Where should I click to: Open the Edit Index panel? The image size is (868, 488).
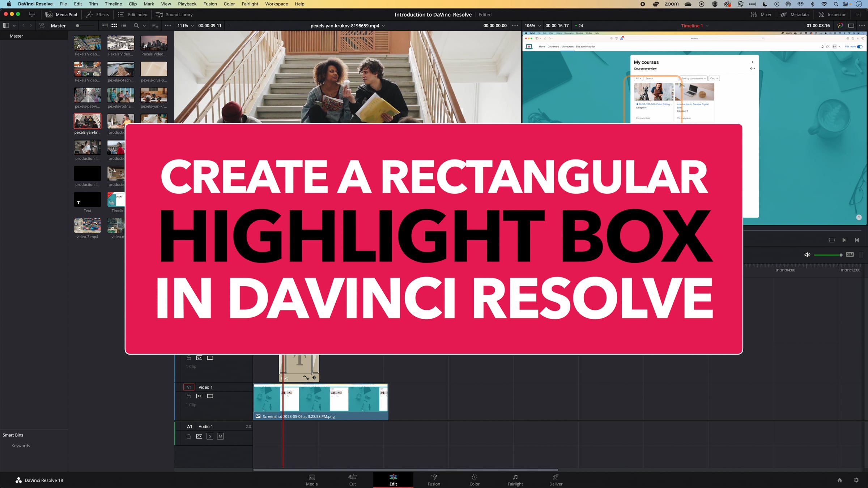(x=132, y=14)
